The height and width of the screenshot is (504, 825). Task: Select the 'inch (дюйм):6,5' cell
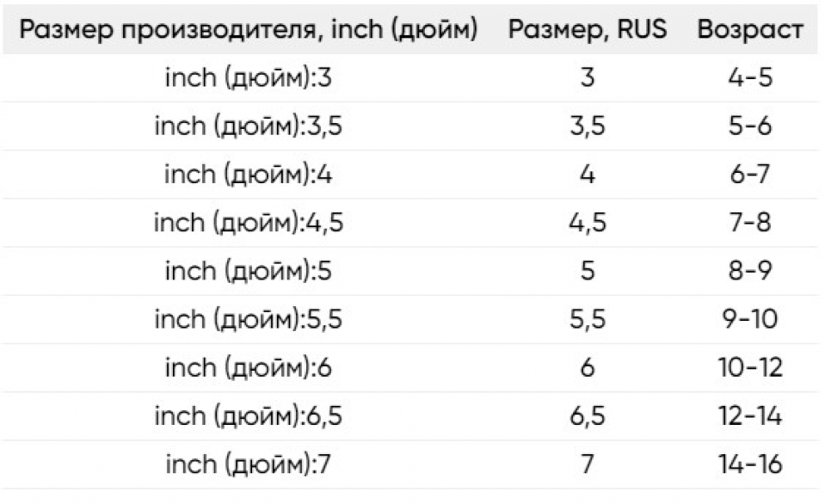point(249,416)
